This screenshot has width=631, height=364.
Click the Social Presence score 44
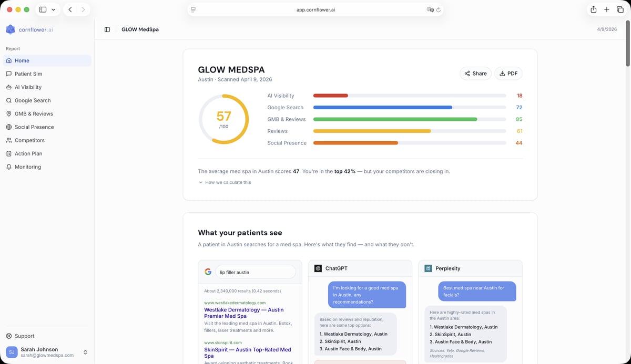coord(518,143)
